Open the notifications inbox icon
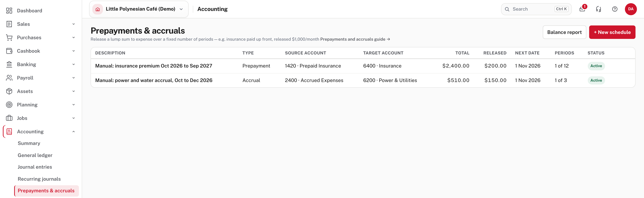This screenshot has height=198, width=644. pos(582,9)
